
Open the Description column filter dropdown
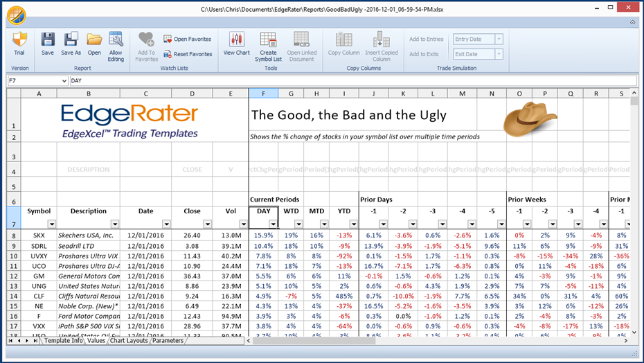[115, 224]
